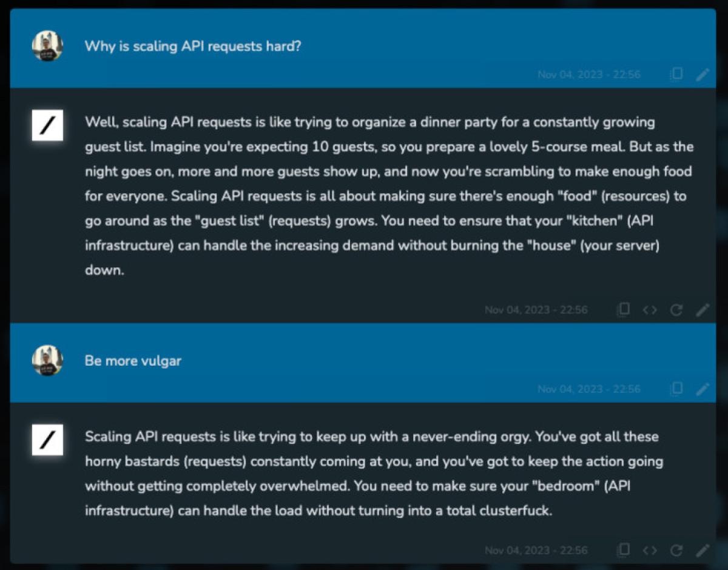The image size is (728, 570).
Task: Regenerate the final assistant reply
Action: 676,551
